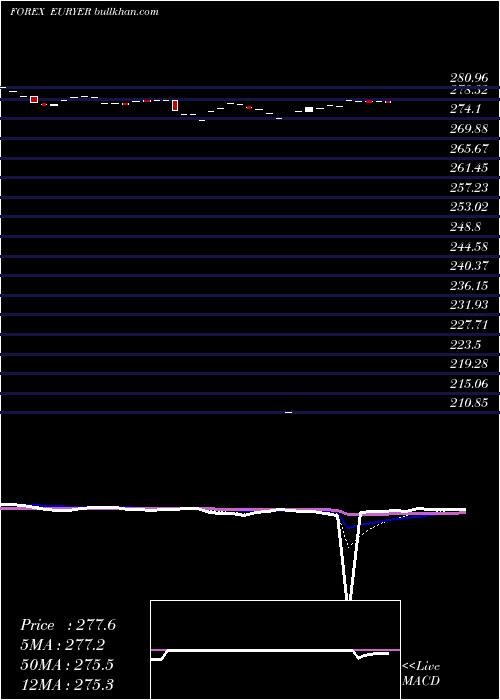Viewport: 500px width, 700px height.
Task: Click the 227.71 price axis label
Action: (x=469, y=325)
